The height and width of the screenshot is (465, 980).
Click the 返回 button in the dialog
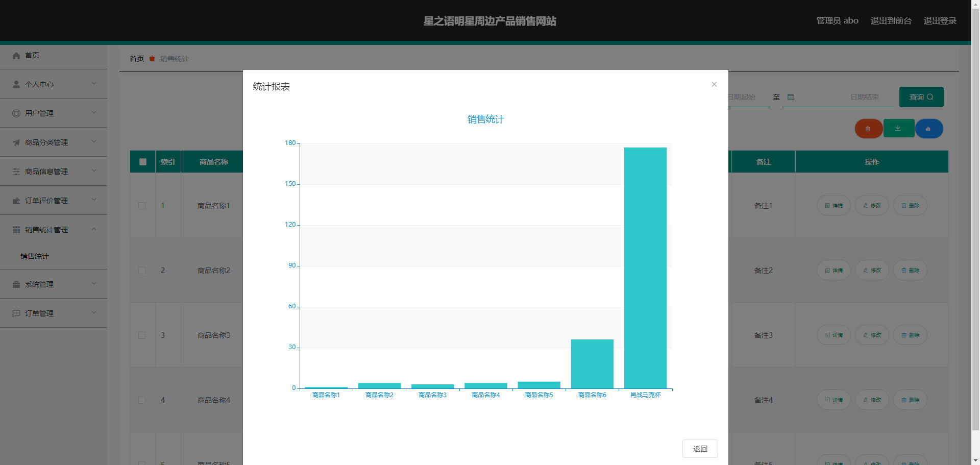tap(700, 449)
